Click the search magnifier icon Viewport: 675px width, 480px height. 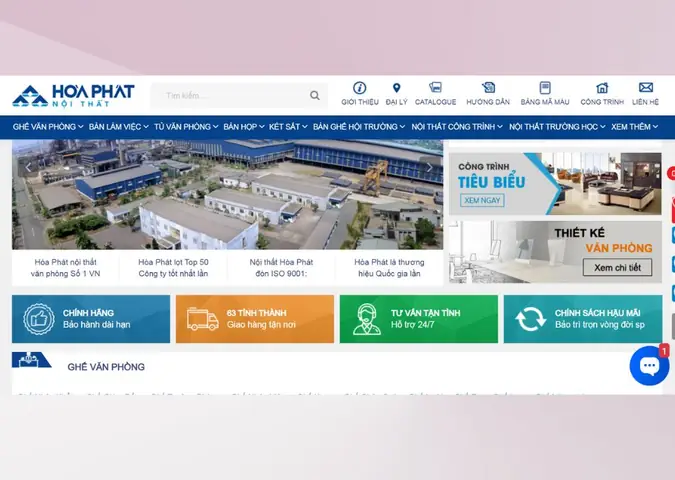pyautogui.click(x=315, y=95)
